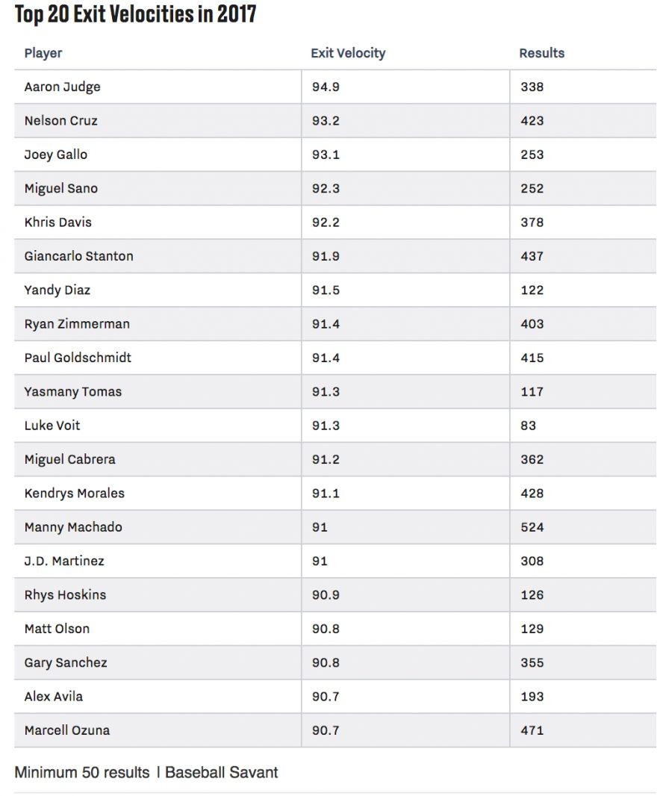Select Joey Gallo's exit velocity 93.1
The width and height of the screenshot is (672, 796).
point(326,155)
